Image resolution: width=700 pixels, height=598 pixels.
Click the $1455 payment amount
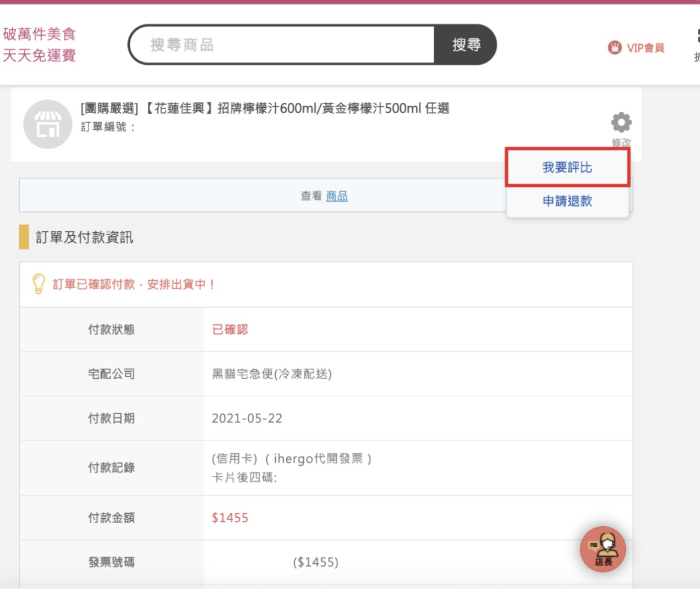coord(230,518)
